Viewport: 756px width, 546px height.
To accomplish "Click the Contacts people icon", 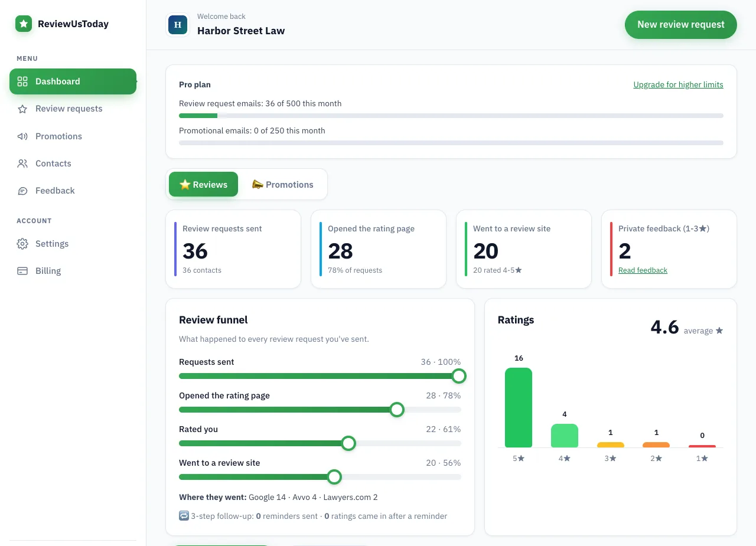I will (22, 164).
